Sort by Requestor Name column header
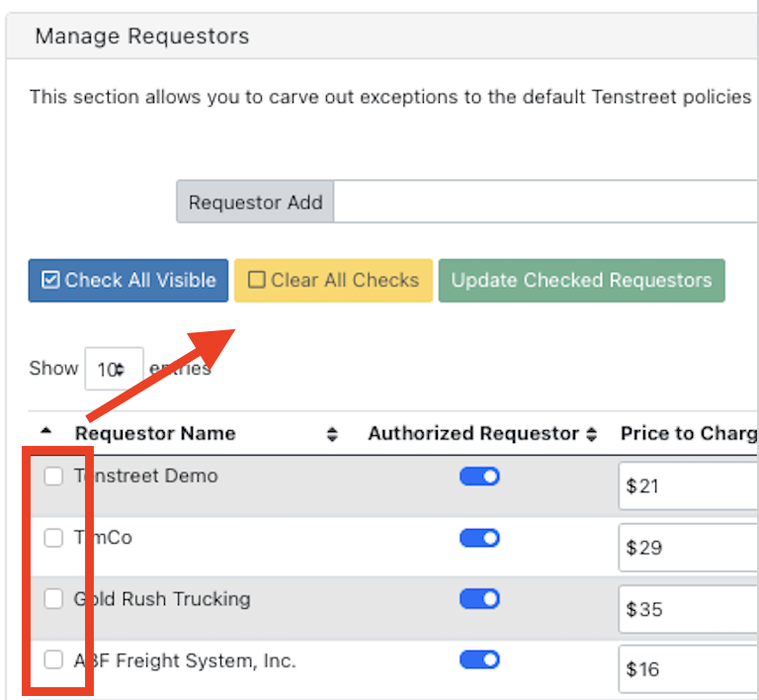 pyautogui.click(x=155, y=433)
